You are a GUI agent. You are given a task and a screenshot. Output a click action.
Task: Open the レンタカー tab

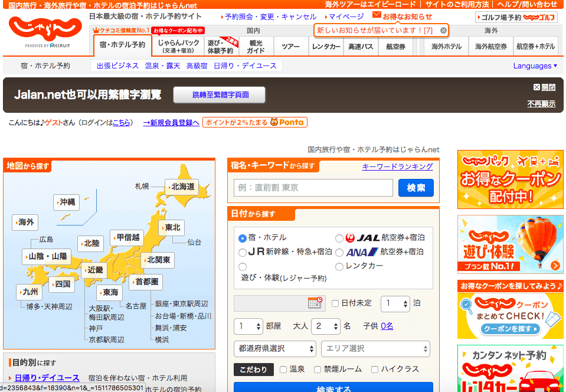pos(326,46)
